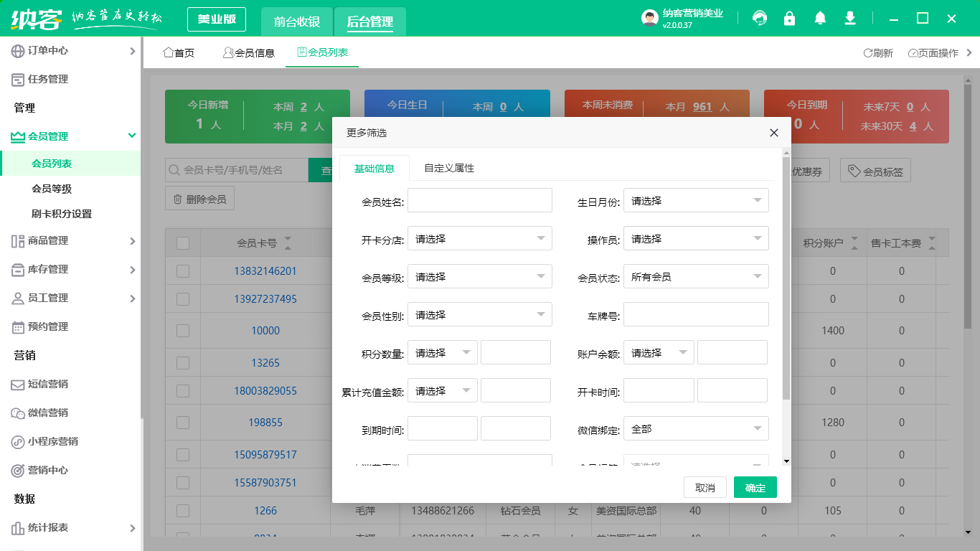Open the 生日月份 dropdown
Screen dimensions: 980x551
pos(695,200)
